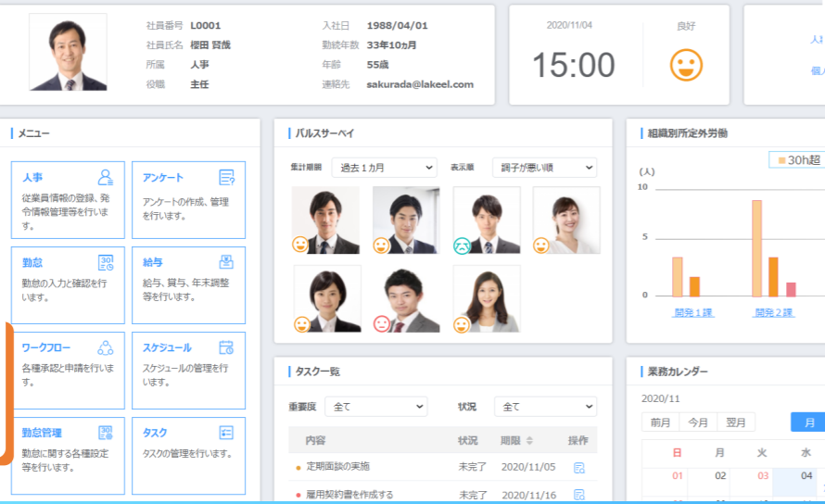
Task: Click the タスク checklist icon
Action: click(226, 433)
